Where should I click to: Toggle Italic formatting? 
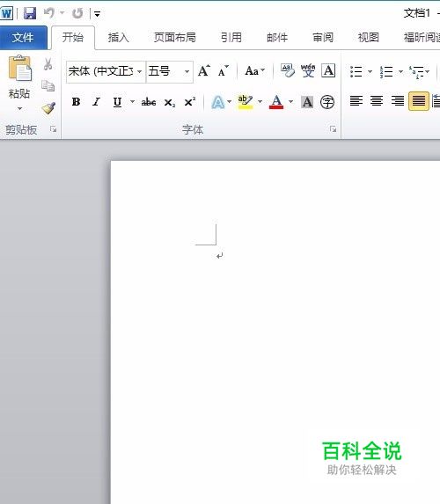pos(96,102)
